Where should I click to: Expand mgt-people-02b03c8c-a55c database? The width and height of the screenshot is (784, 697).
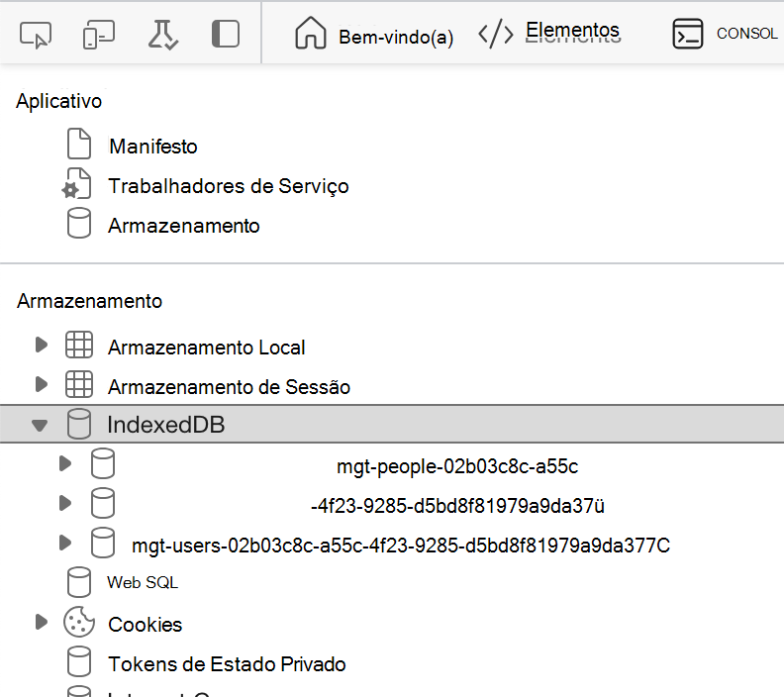click(65, 463)
